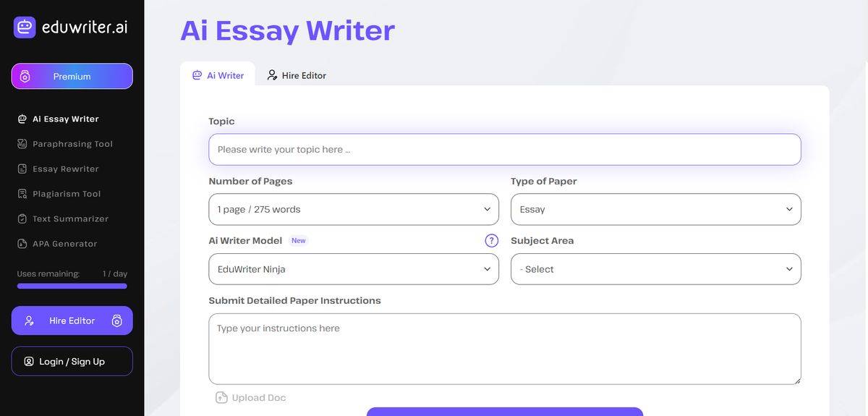Screen dimensions: 868x416
Task: Click the chevron in the Essay select box
Action: [x=789, y=209]
